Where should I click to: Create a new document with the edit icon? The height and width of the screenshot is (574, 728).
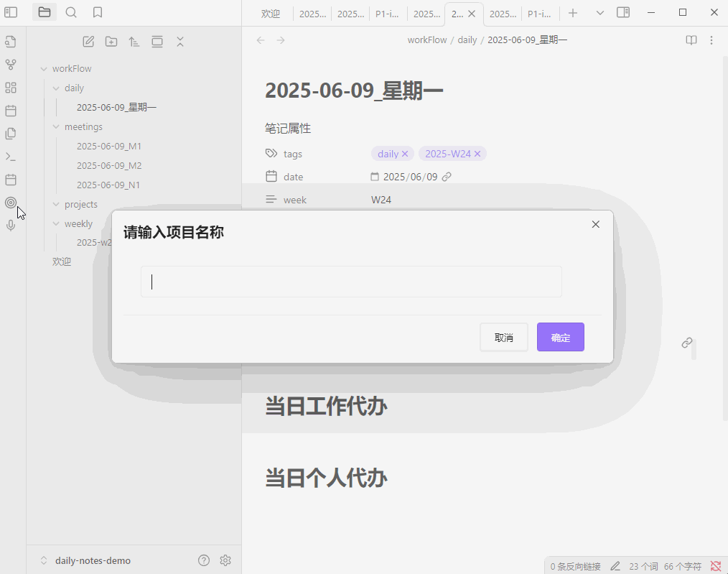pyautogui.click(x=88, y=42)
